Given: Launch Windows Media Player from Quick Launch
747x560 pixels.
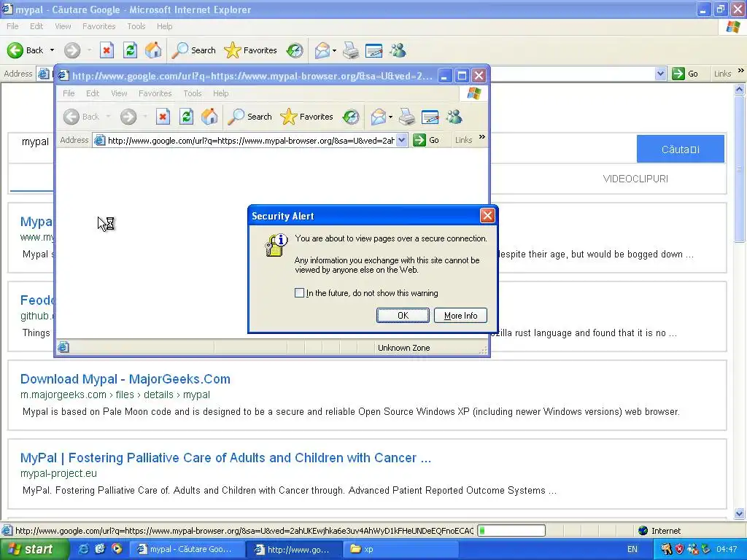Looking at the screenshot, I should [x=116, y=549].
